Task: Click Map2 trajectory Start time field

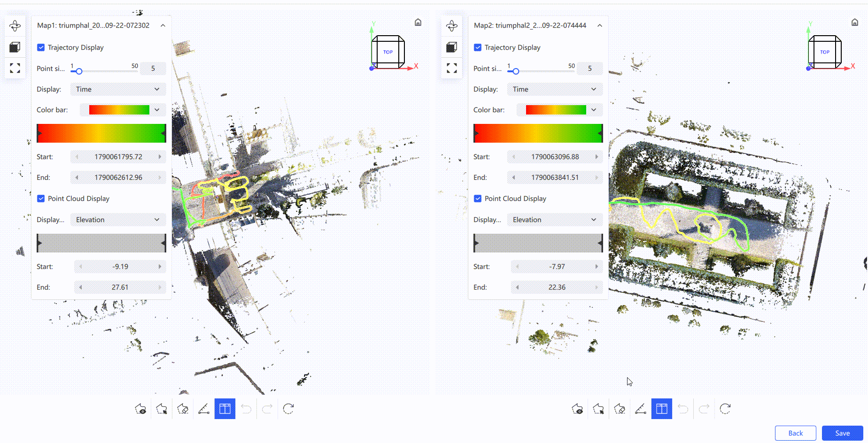Action: pos(555,157)
